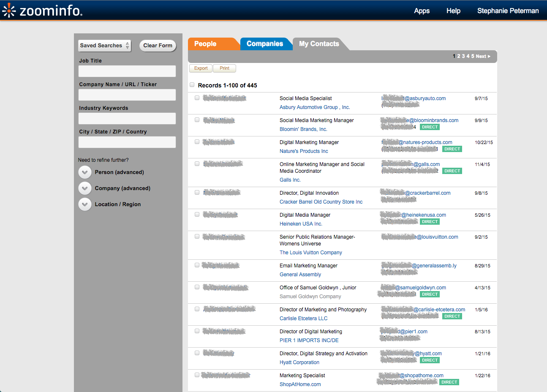
Task: Click the Digital Media Manager title
Action: [x=305, y=215]
